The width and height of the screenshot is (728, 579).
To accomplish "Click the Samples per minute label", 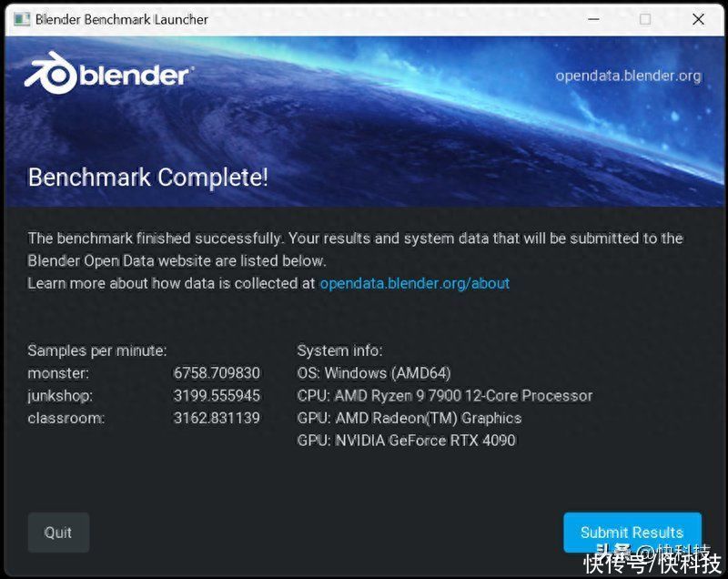I will [x=97, y=350].
